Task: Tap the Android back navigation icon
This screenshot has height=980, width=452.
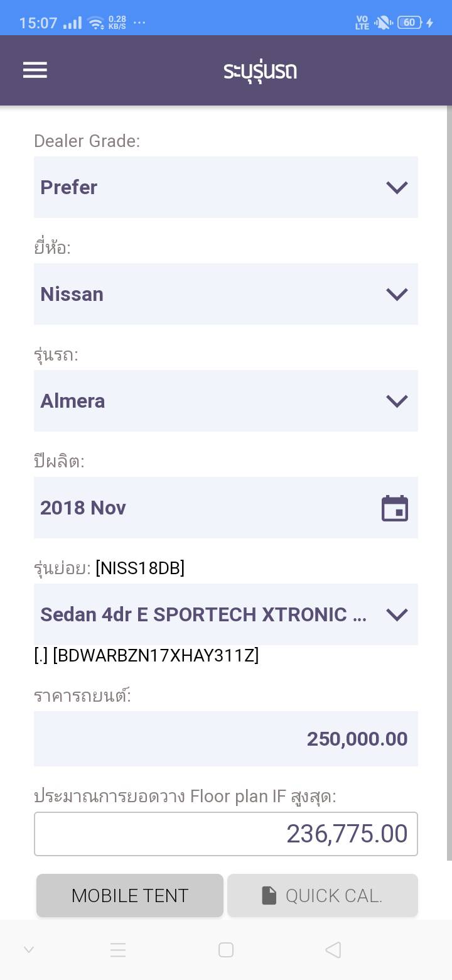Action: pyautogui.click(x=333, y=950)
